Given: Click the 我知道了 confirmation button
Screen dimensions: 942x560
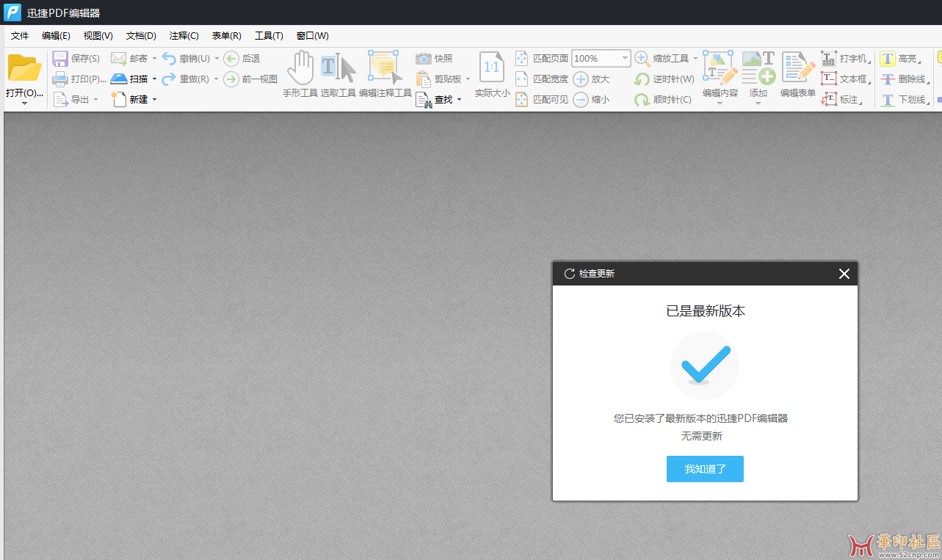Looking at the screenshot, I should [705, 469].
